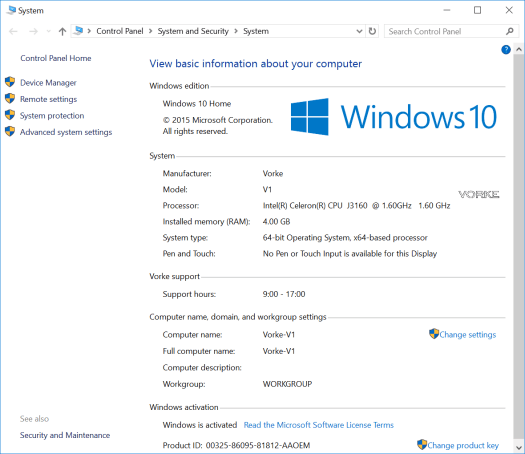
Task: Open Advanced system settings
Action: [66, 132]
